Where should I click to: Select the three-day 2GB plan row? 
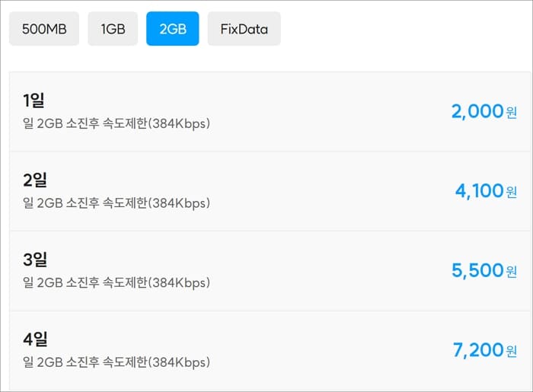(270, 271)
